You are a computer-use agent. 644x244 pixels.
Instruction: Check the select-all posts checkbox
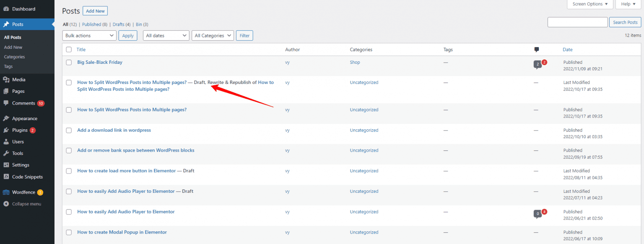pyautogui.click(x=69, y=50)
